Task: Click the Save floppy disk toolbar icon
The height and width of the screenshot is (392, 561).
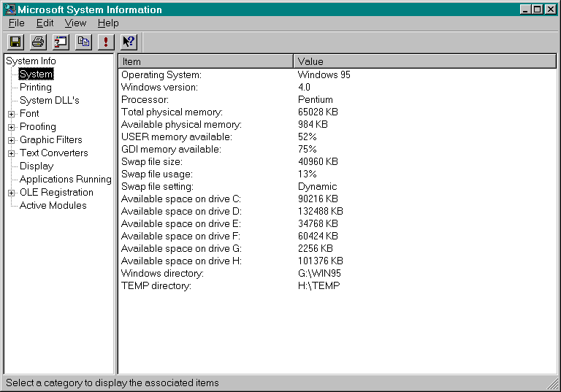Action: point(15,42)
